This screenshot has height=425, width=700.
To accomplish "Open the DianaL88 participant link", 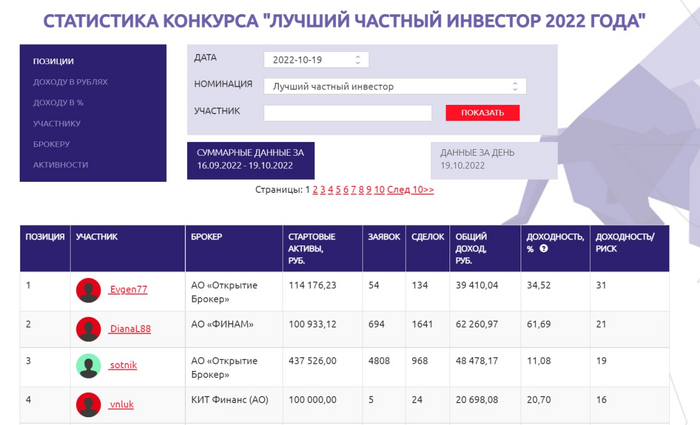I will point(130,329).
